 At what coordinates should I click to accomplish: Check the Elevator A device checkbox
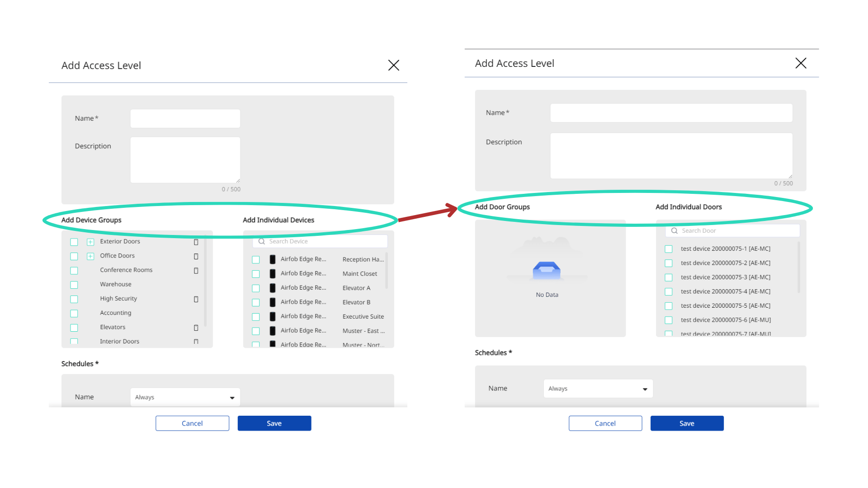pyautogui.click(x=256, y=288)
